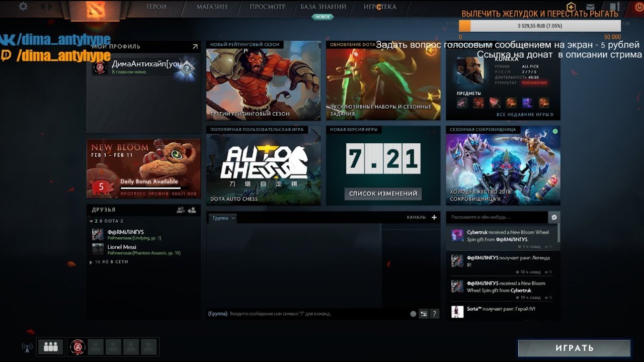Click '3 ч. назад' timestamp in feed

[x=530, y=246]
